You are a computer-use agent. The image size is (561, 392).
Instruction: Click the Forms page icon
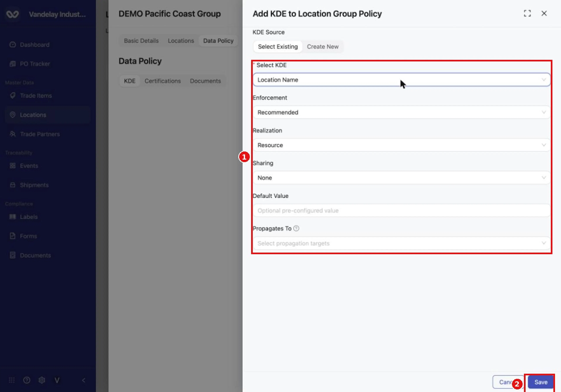pyautogui.click(x=12, y=236)
